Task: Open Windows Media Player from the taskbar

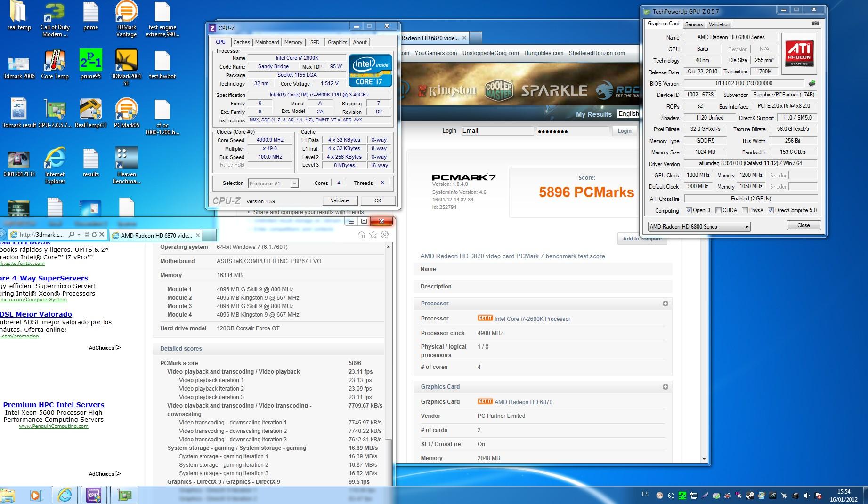Action: (x=35, y=495)
